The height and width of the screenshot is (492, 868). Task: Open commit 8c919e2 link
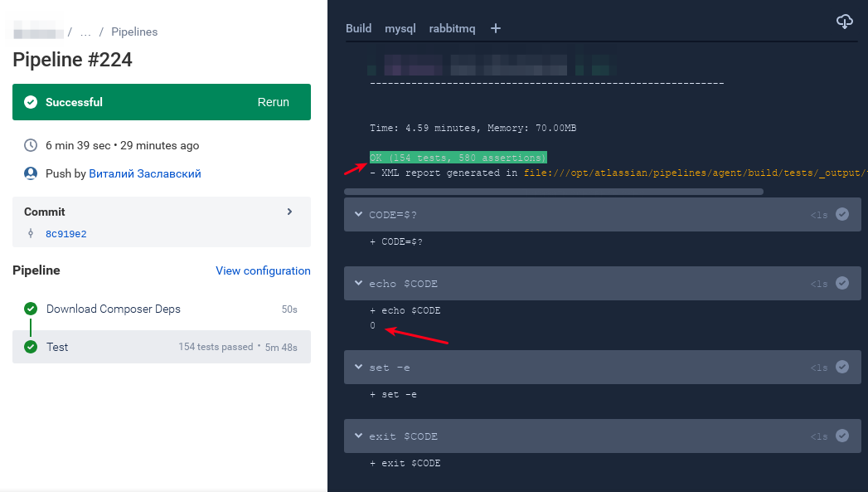click(x=65, y=234)
